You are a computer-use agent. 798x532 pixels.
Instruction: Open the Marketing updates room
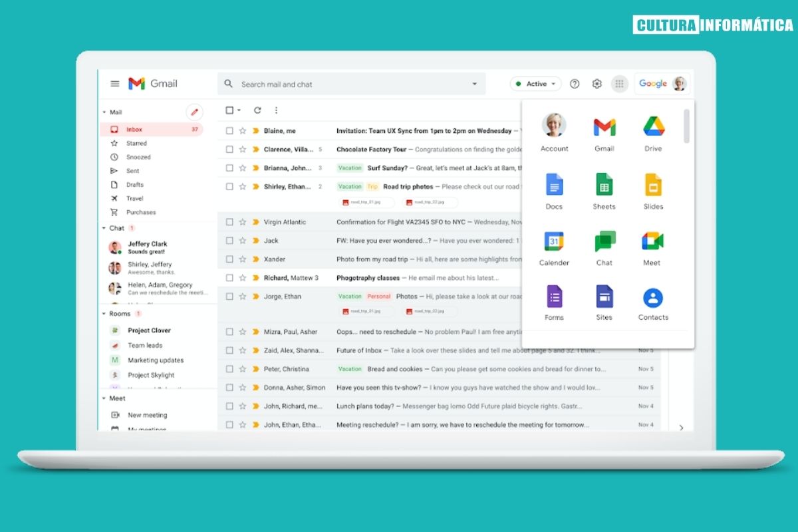[x=157, y=360]
